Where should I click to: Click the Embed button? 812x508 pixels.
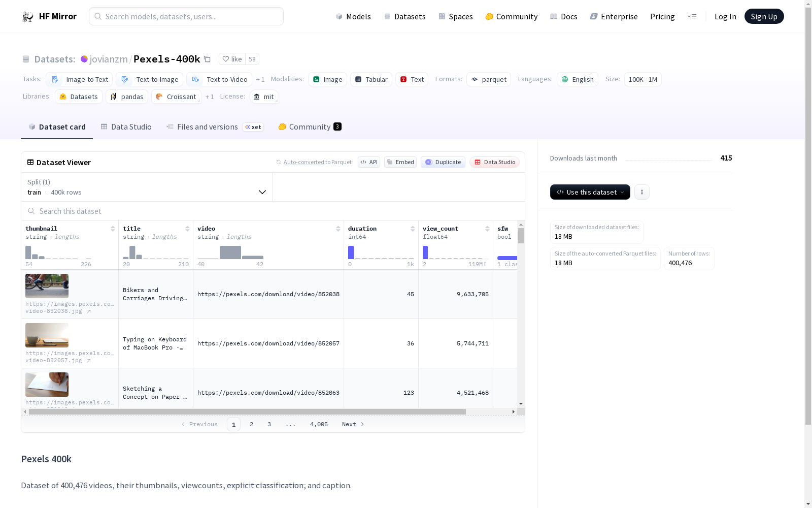[400, 162]
